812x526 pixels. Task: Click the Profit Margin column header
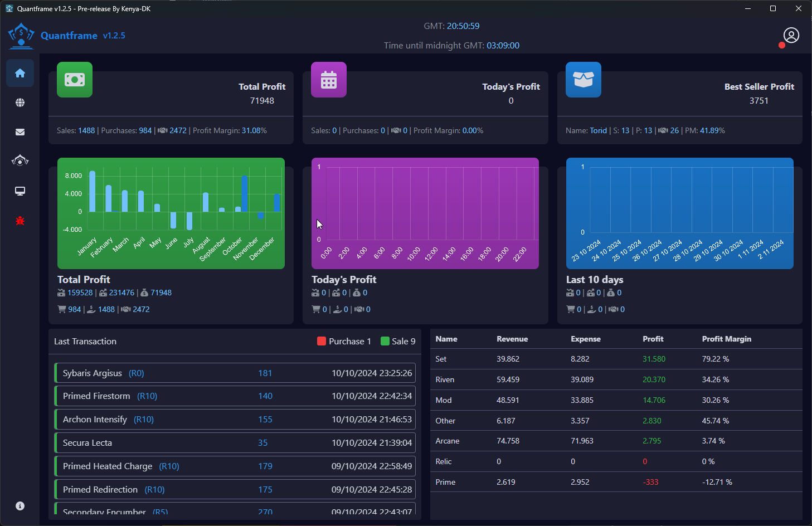tap(727, 339)
